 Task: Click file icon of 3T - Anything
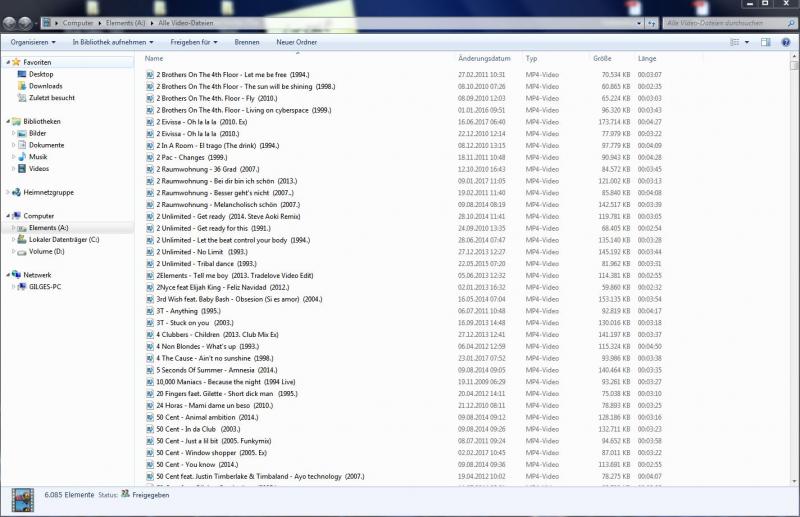point(150,311)
